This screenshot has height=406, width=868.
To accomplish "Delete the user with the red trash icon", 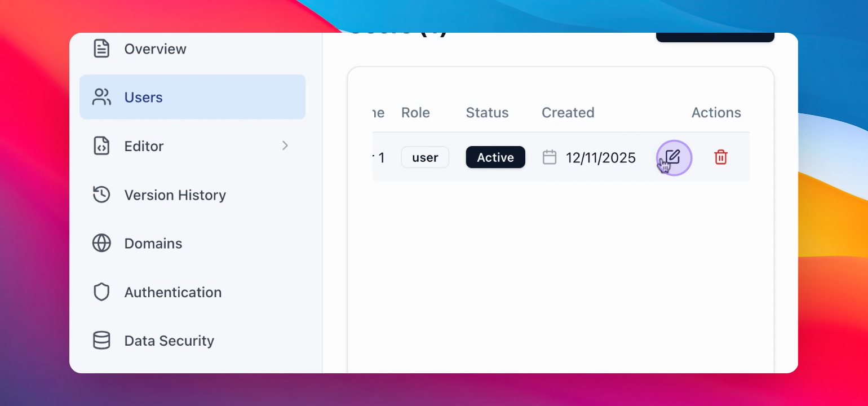I will (x=721, y=157).
